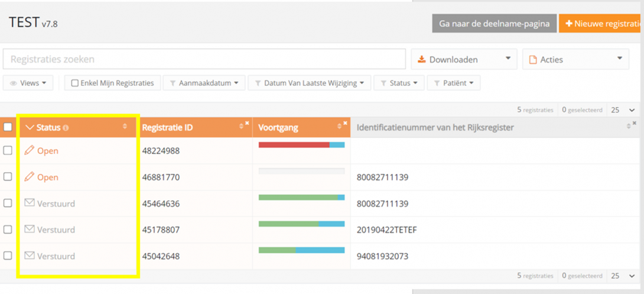644x294 pixels.
Task: Click the pencil icon on registration 48224988
Action: point(30,151)
